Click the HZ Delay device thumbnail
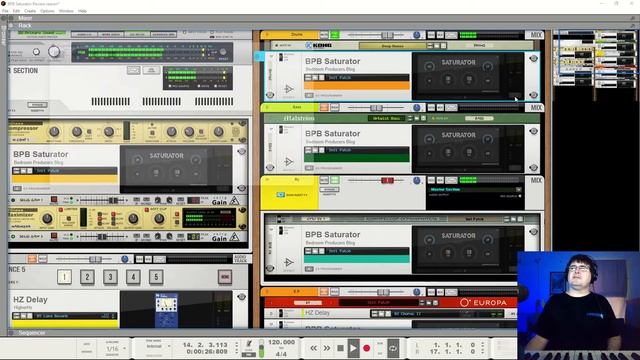Viewport: 640px width, 360px height. (167, 310)
